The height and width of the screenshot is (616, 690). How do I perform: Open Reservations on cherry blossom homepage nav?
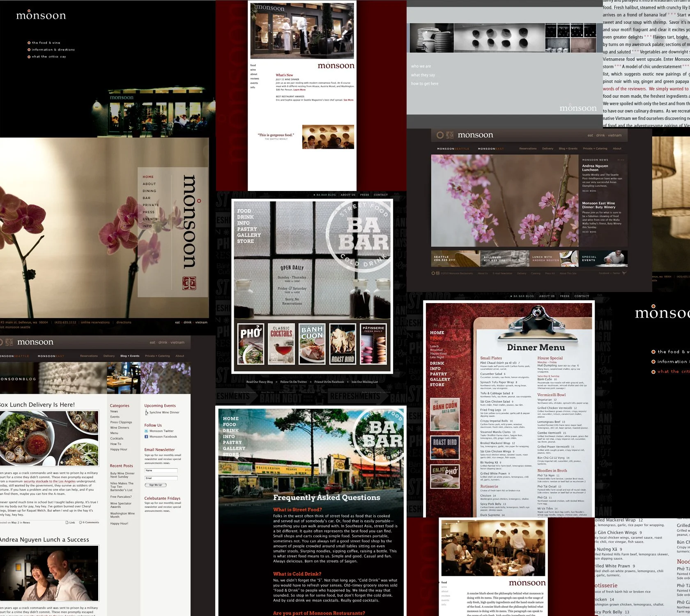point(528,149)
